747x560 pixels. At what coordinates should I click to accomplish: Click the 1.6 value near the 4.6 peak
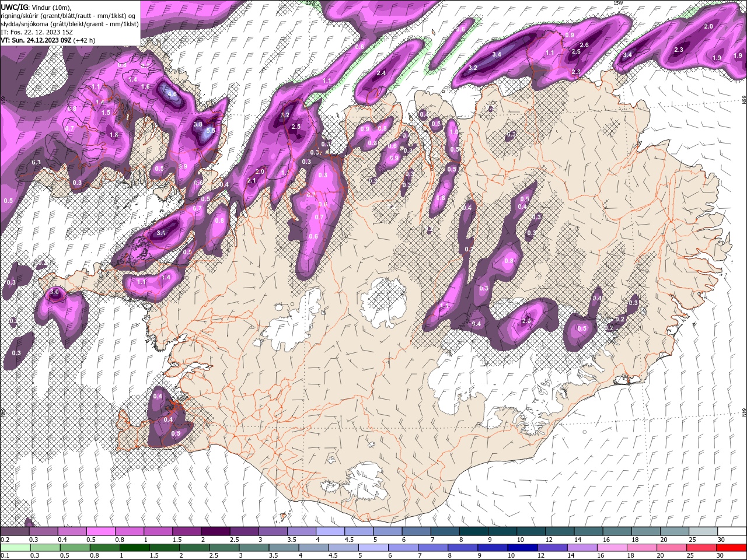tap(145, 87)
